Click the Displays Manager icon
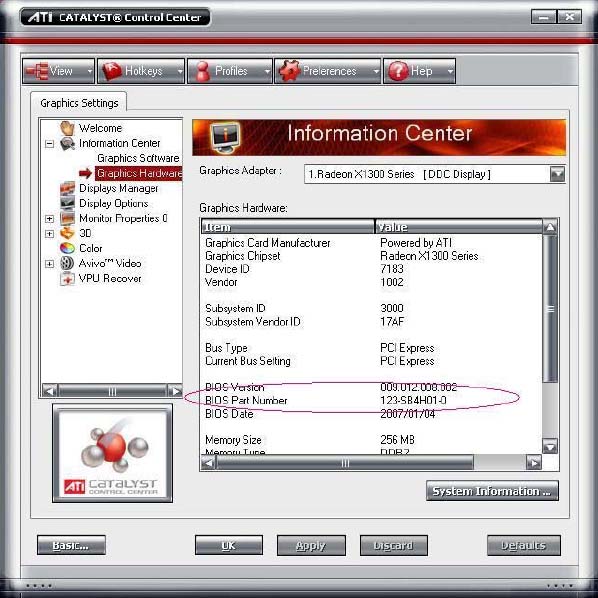Screen dimensions: 598x598 click(67, 188)
